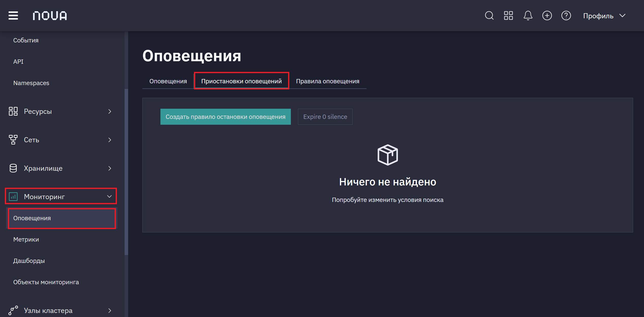Viewport: 644px width, 317px height.
Task: Expand the Сеть section
Action: (x=61, y=140)
